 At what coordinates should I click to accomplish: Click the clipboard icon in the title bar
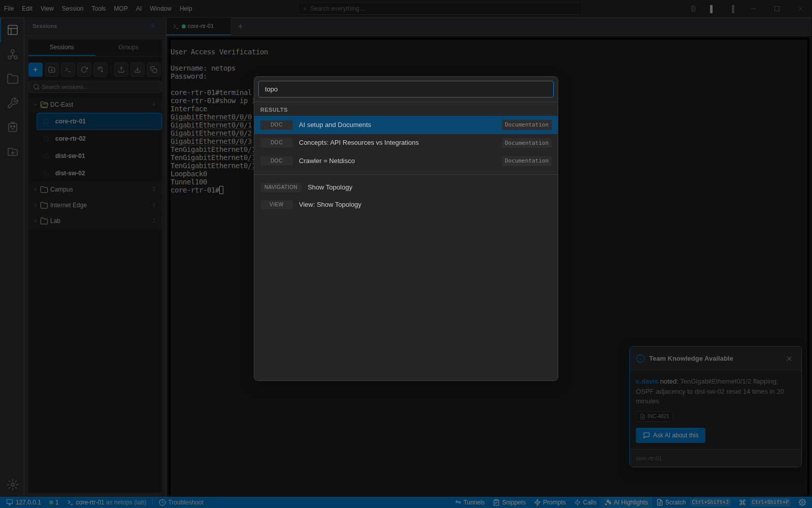click(693, 9)
